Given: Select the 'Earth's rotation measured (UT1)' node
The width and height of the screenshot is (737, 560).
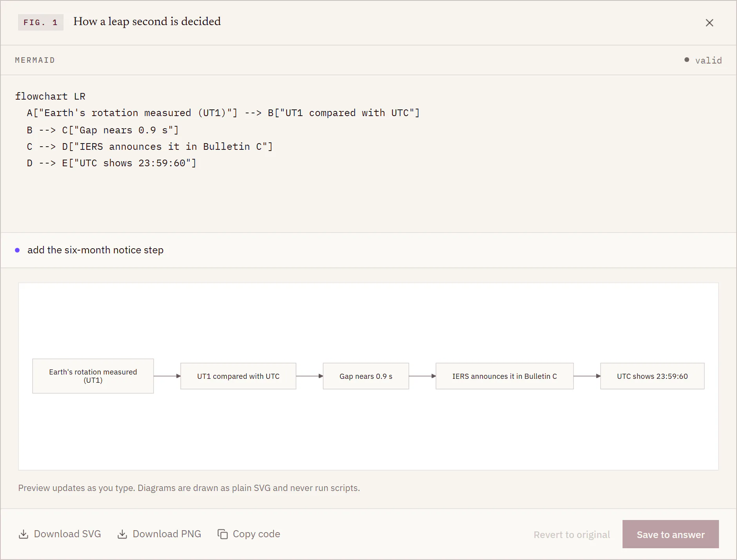Looking at the screenshot, I should 93,376.
